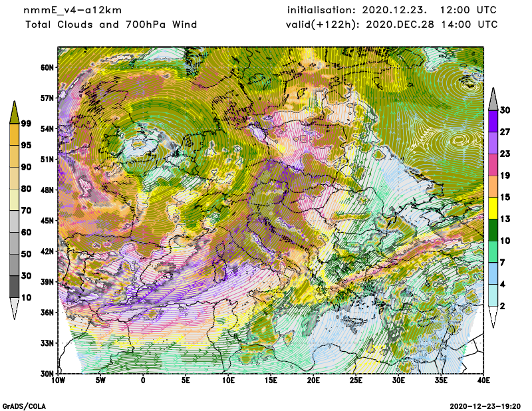Screen dimensions: 532x411
Task: Click the GrADS/COLA label
Action: click(24, 406)
